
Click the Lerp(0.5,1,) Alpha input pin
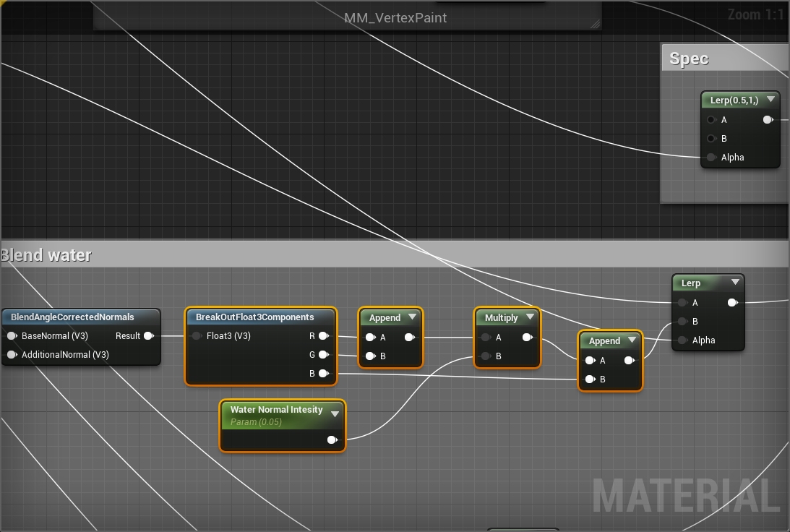(x=711, y=157)
